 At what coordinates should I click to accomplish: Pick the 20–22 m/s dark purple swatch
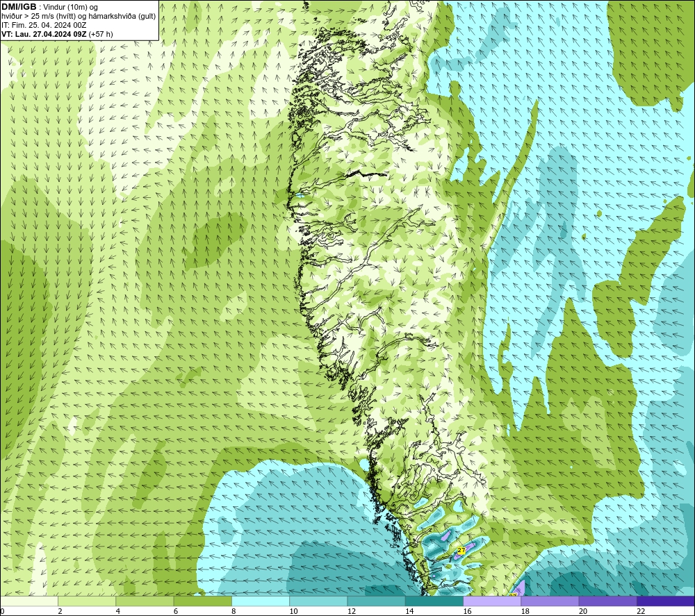coord(607,601)
